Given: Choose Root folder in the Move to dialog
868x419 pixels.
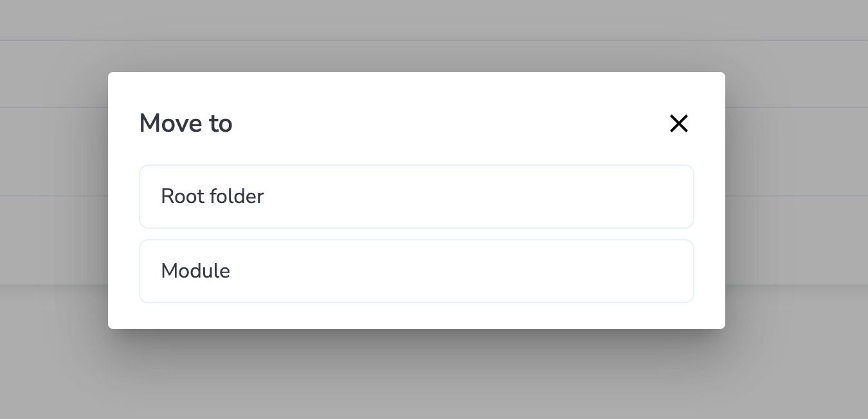Looking at the screenshot, I should (x=417, y=197).
